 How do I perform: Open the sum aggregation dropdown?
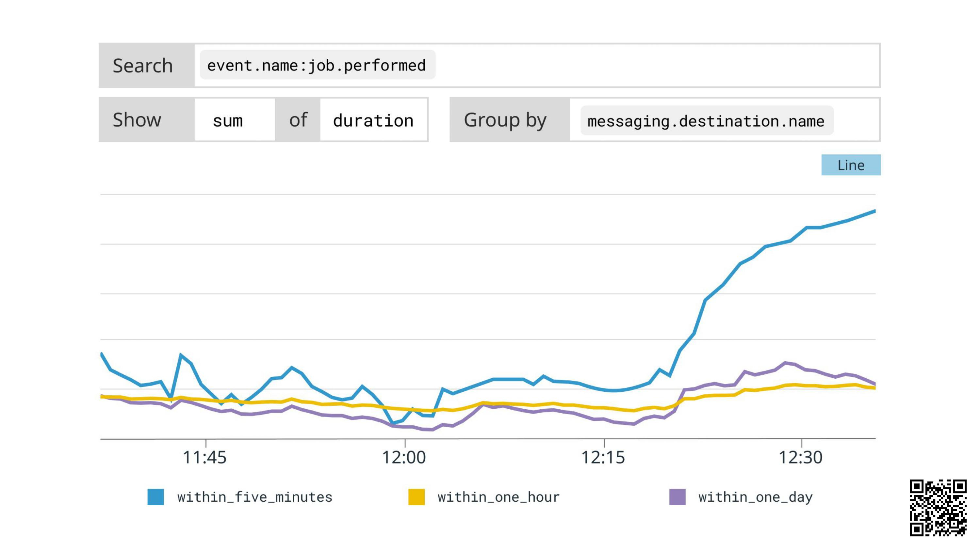(235, 120)
